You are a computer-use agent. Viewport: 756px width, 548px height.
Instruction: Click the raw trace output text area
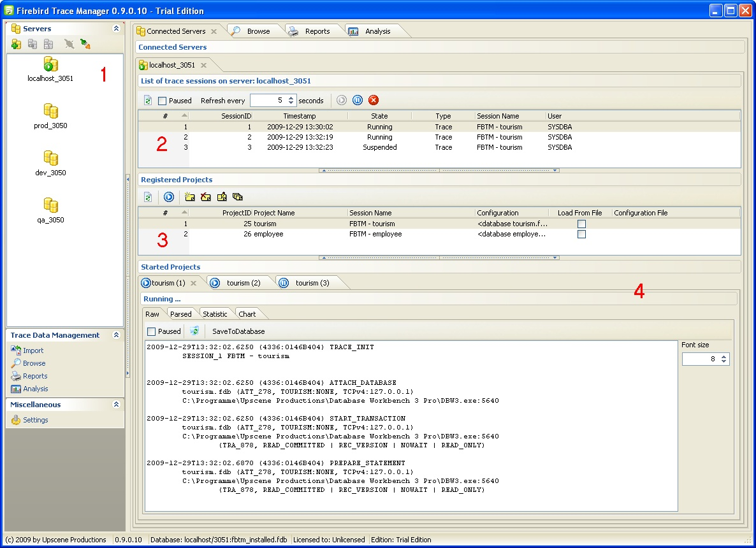[x=411, y=426]
